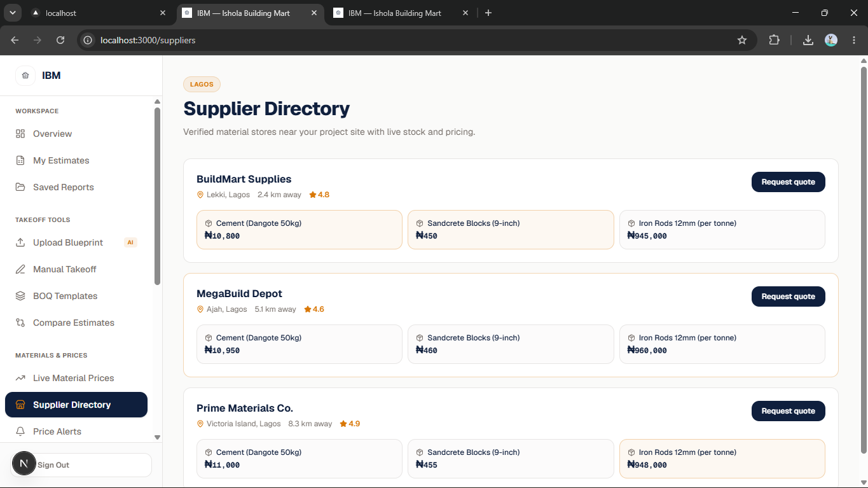The width and height of the screenshot is (868, 488).
Task: Open Live Material Prices
Action: click(76, 378)
